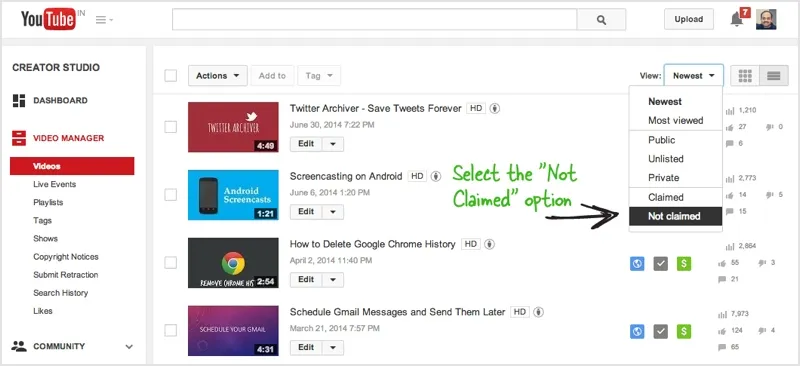Open the Android Screencasts video thumbnail
The width and height of the screenshot is (800, 366).
(x=233, y=195)
